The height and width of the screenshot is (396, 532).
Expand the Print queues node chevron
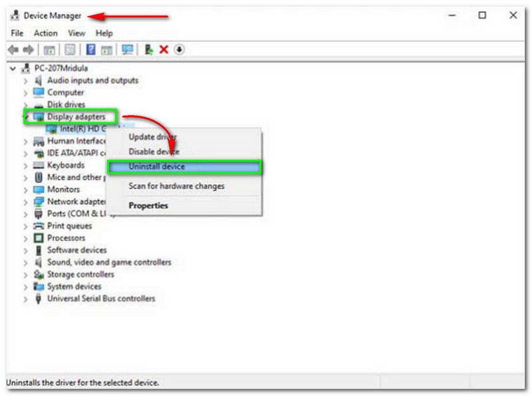click(25, 226)
